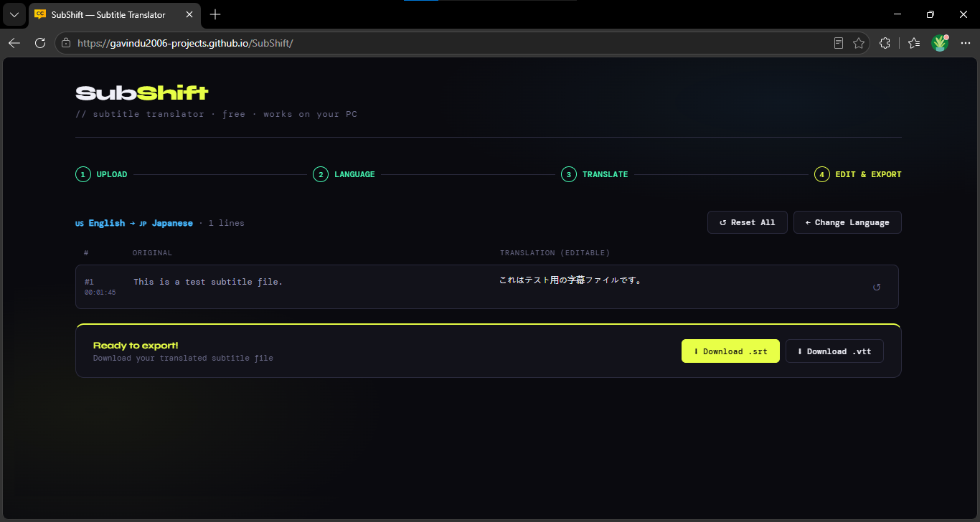The width and height of the screenshot is (980, 522).
Task: Restore down the browser window
Action: (930, 14)
